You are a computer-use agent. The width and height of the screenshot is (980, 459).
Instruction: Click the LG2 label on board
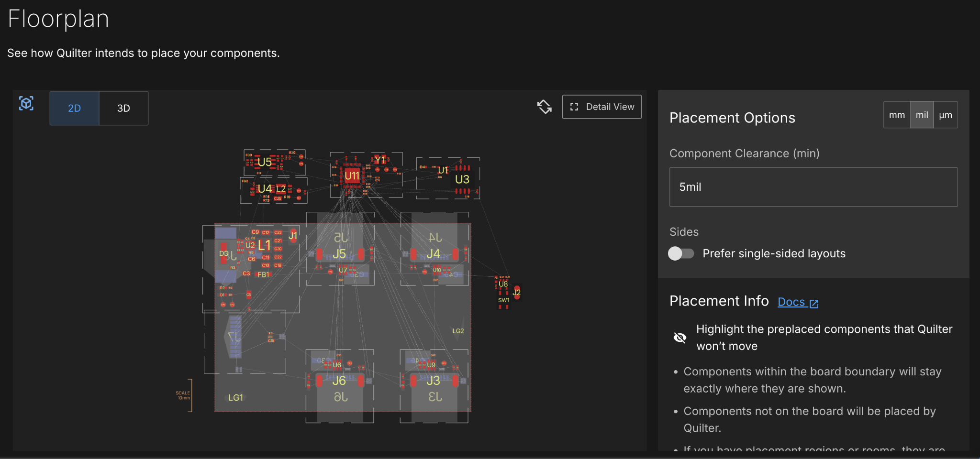pyautogui.click(x=458, y=331)
